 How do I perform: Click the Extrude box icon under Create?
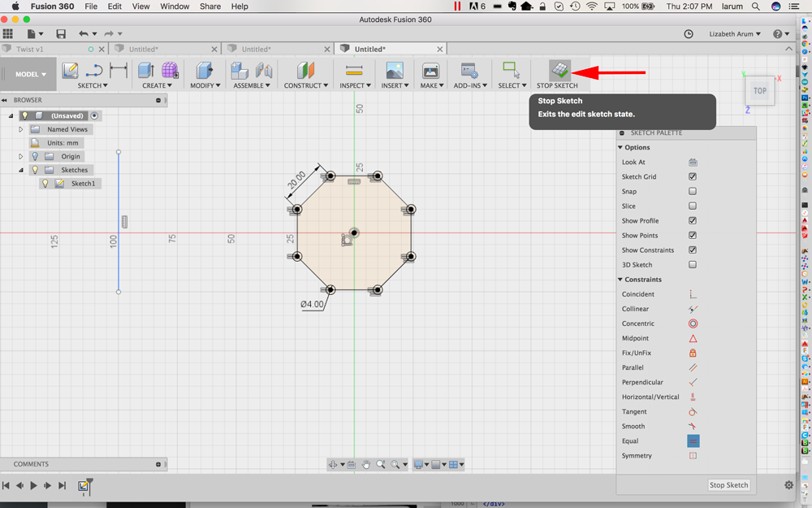click(x=146, y=71)
